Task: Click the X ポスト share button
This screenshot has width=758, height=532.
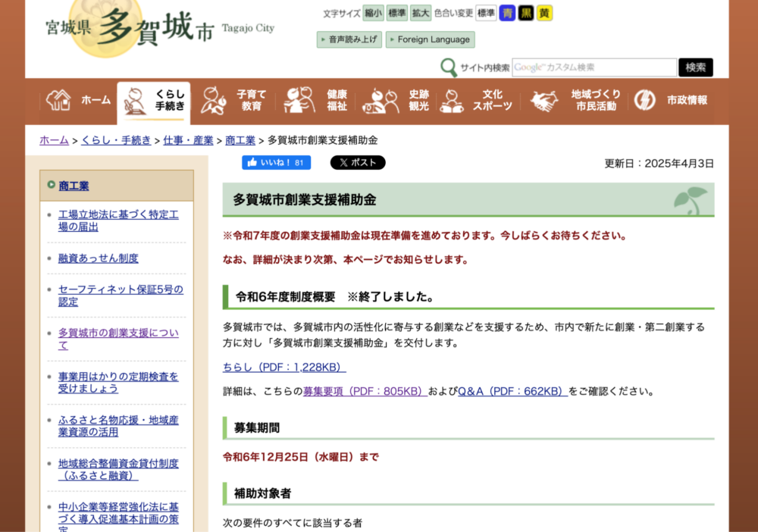Action: (358, 162)
